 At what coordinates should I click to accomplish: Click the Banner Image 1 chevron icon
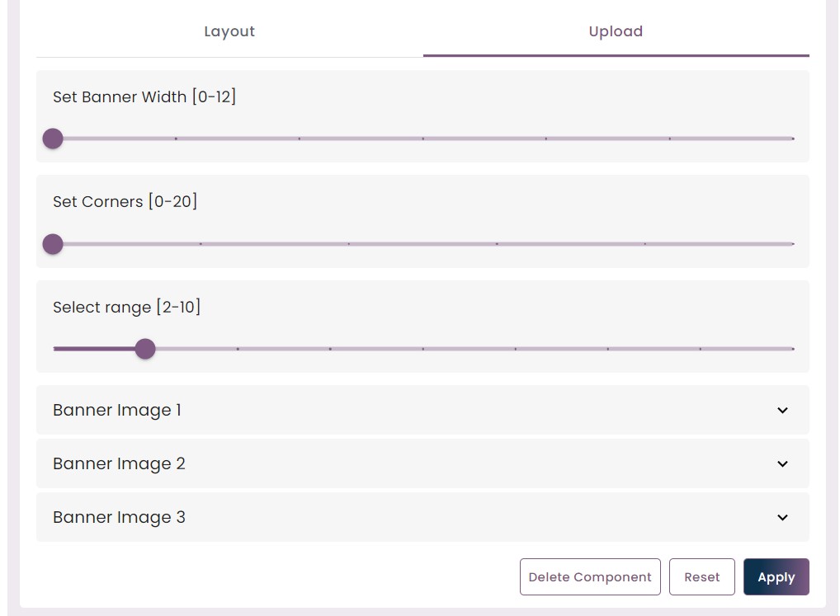(x=782, y=411)
